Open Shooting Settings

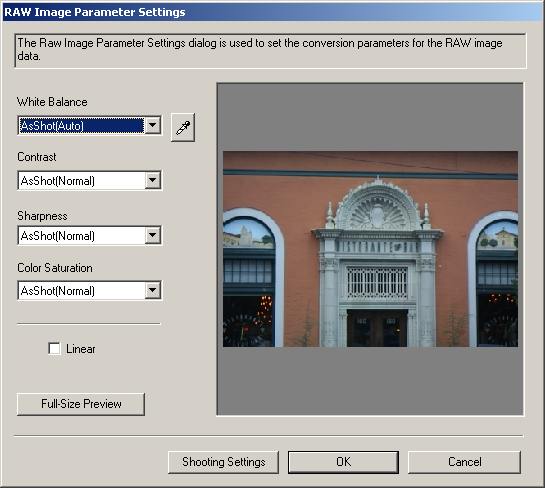tap(223, 462)
